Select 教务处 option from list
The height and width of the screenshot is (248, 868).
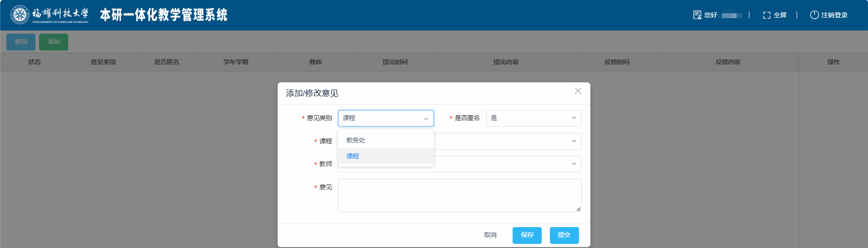[x=356, y=140]
